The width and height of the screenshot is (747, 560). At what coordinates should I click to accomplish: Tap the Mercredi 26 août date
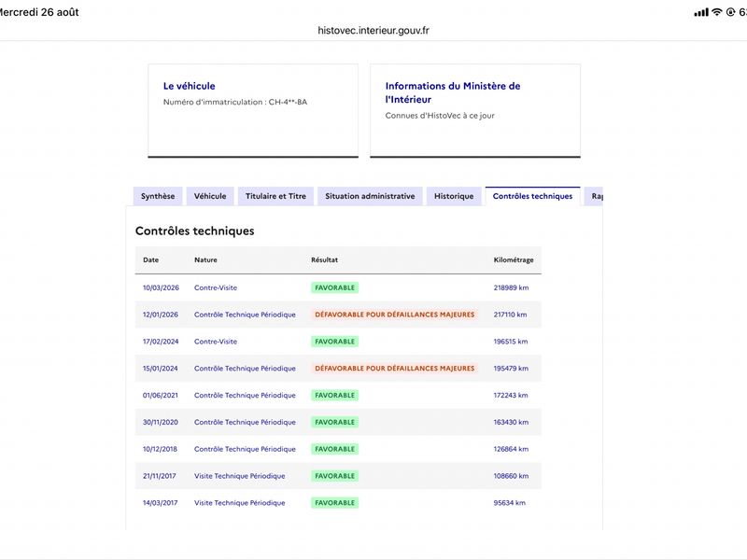point(39,12)
